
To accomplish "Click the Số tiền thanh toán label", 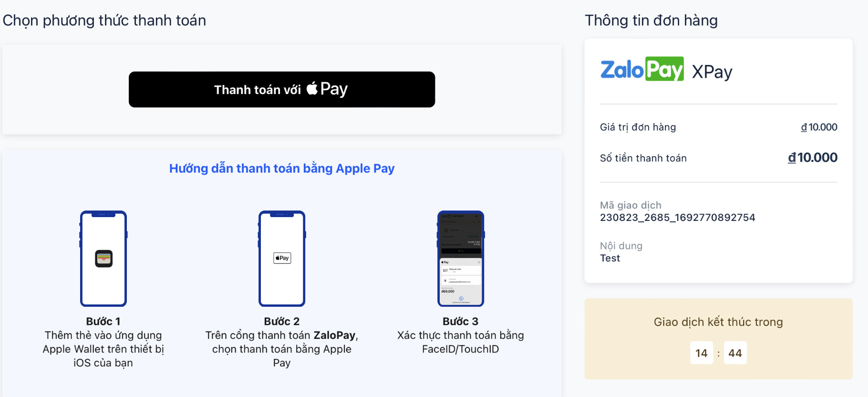I will 643,157.
